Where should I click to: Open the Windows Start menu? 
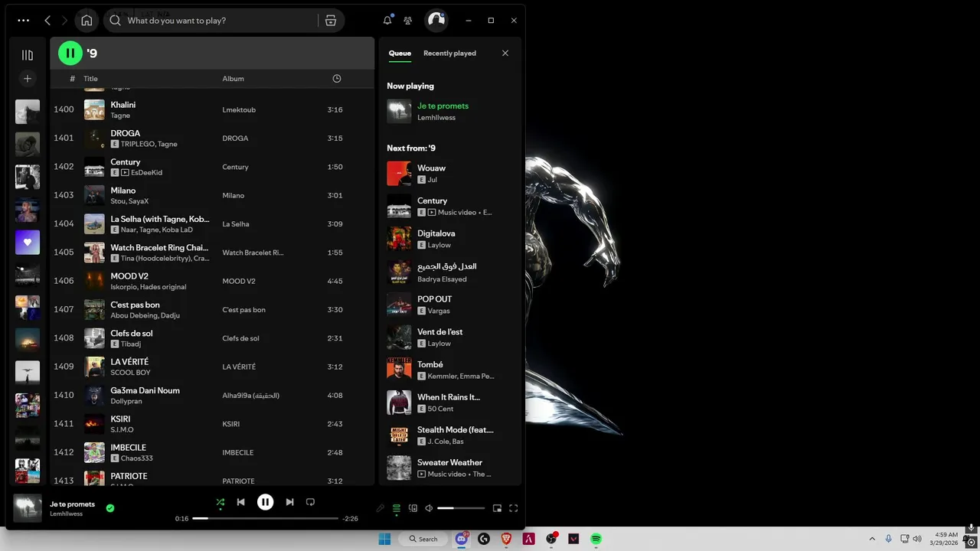tap(384, 539)
